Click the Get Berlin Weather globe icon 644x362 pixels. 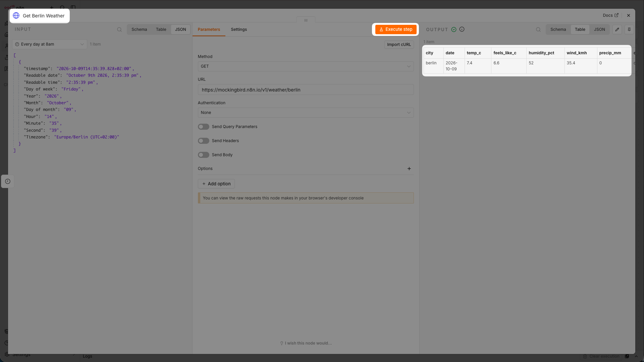[x=16, y=16]
